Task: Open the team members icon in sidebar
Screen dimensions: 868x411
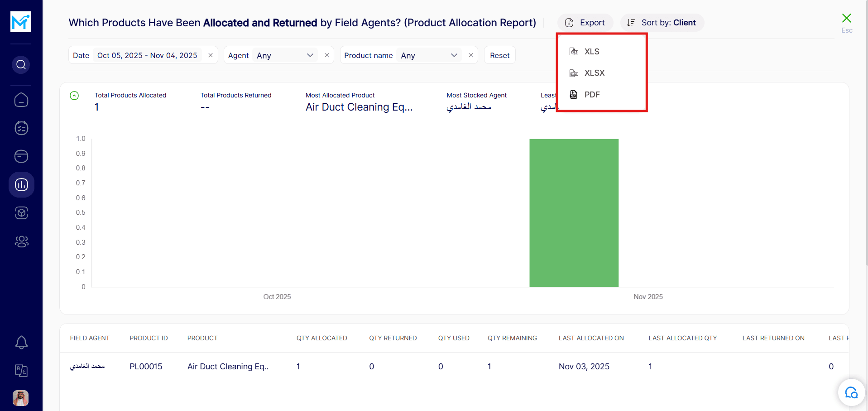Action: [21, 242]
